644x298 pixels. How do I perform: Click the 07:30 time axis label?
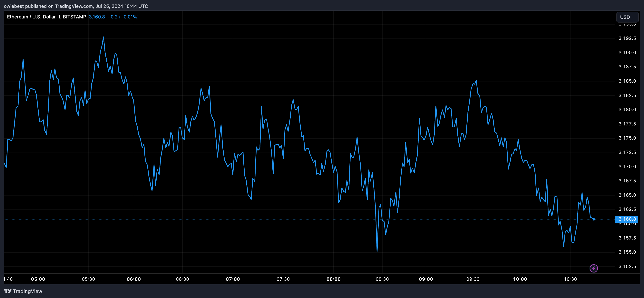(x=283, y=279)
